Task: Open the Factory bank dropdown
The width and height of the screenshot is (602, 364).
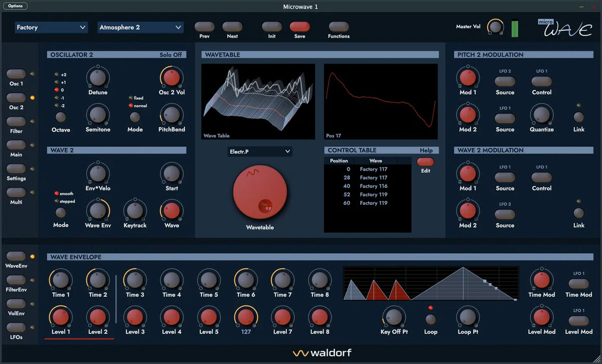Action: (x=51, y=28)
